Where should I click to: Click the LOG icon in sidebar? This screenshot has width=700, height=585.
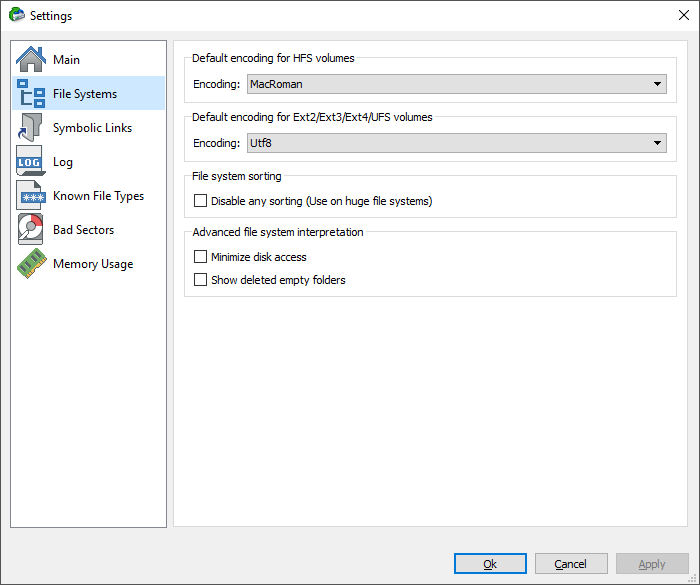pyautogui.click(x=30, y=161)
